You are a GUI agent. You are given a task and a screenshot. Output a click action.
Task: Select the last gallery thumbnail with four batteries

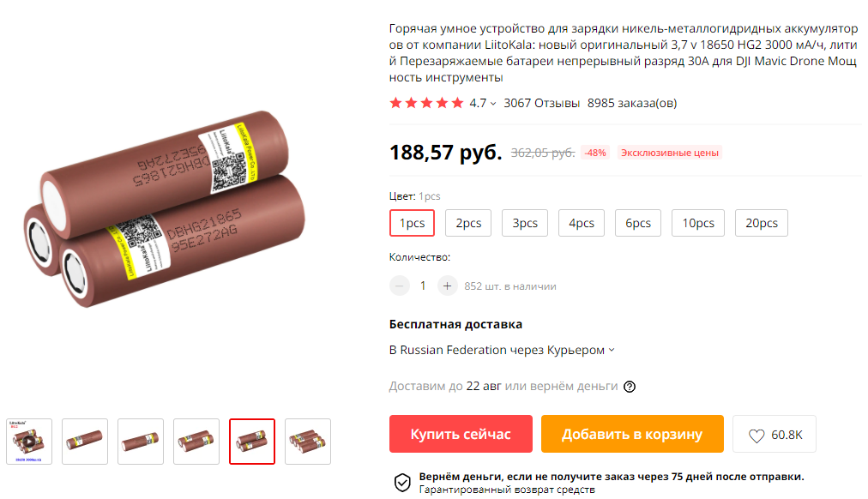pos(308,442)
